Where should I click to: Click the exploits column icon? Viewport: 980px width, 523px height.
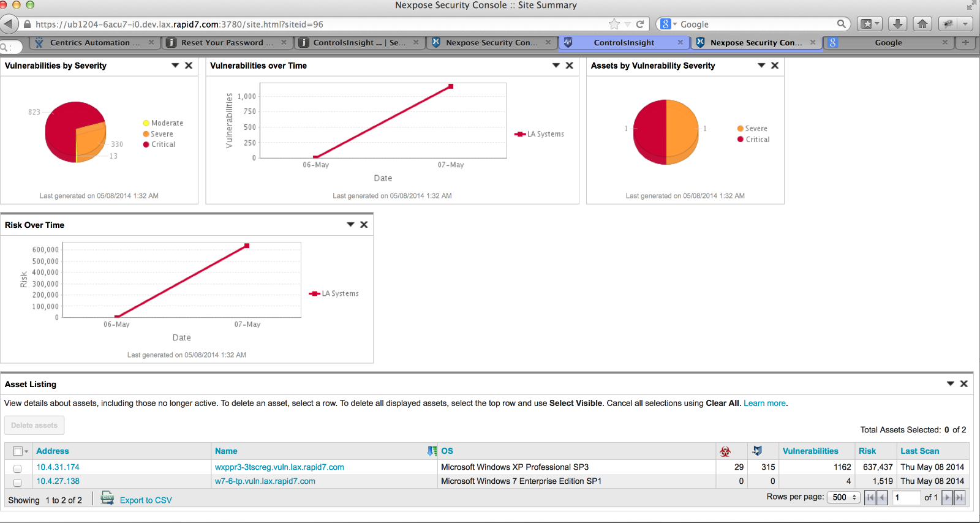(757, 451)
